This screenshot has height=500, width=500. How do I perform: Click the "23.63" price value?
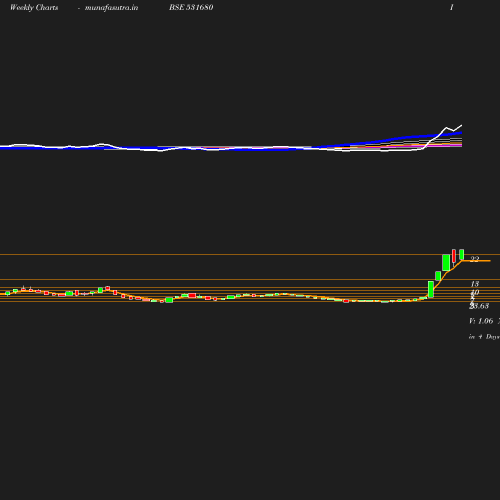click(479, 306)
